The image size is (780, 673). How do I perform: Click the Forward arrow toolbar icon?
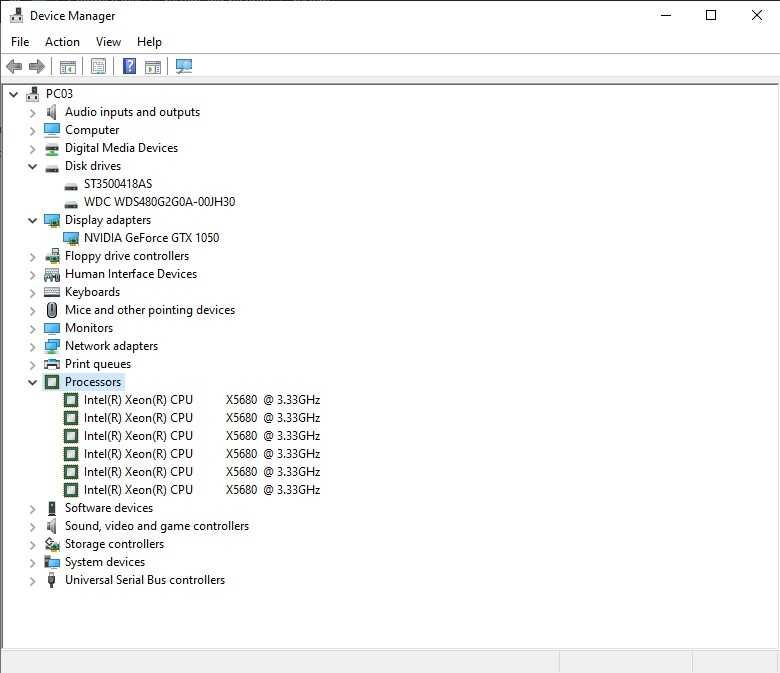pos(37,66)
